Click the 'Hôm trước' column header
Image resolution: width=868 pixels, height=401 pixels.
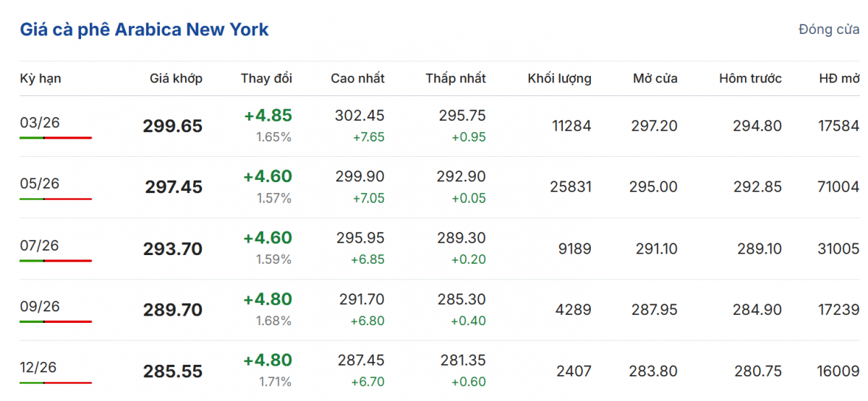point(750,79)
